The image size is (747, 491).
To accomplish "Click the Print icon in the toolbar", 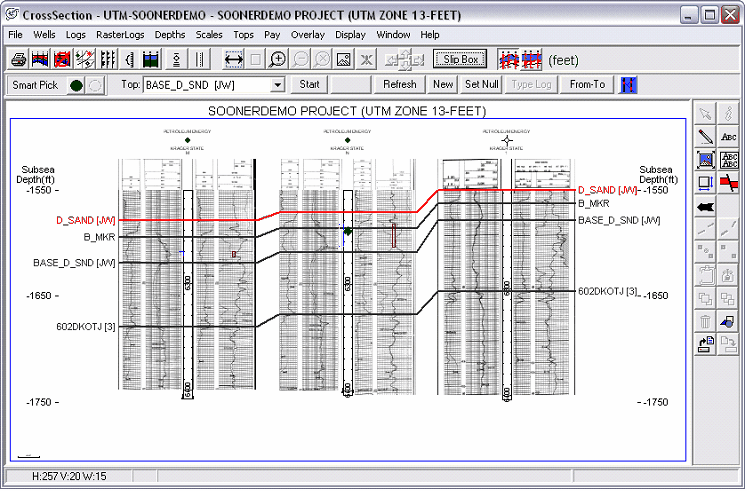I will pos(18,60).
